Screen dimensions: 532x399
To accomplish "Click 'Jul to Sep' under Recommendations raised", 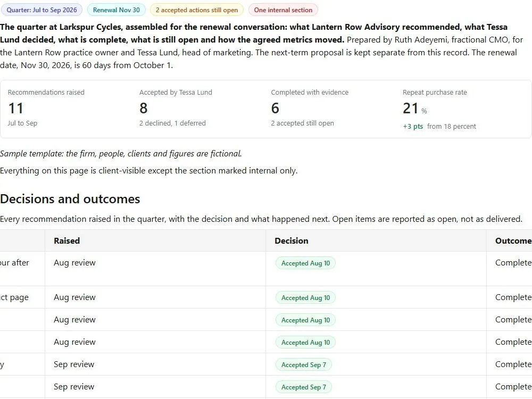I will coord(22,123).
